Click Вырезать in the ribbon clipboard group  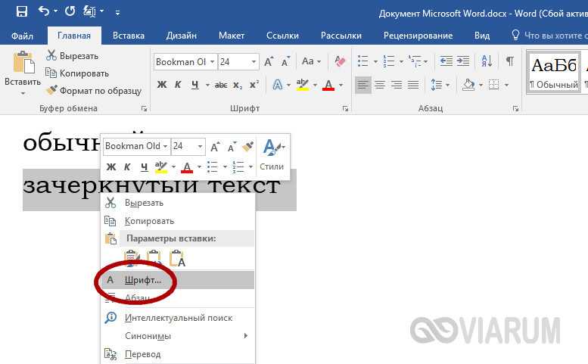point(73,56)
